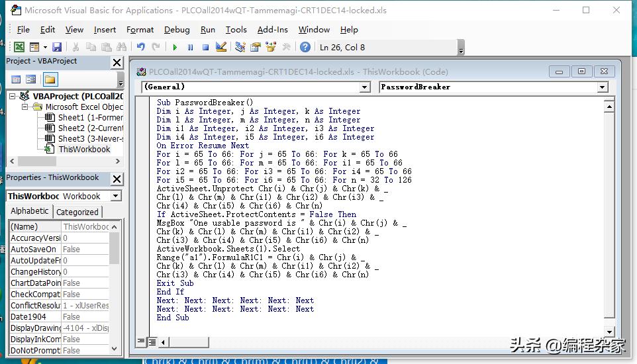Toggle Design Mode icon in the toolbar

pyautogui.click(x=221, y=47)
